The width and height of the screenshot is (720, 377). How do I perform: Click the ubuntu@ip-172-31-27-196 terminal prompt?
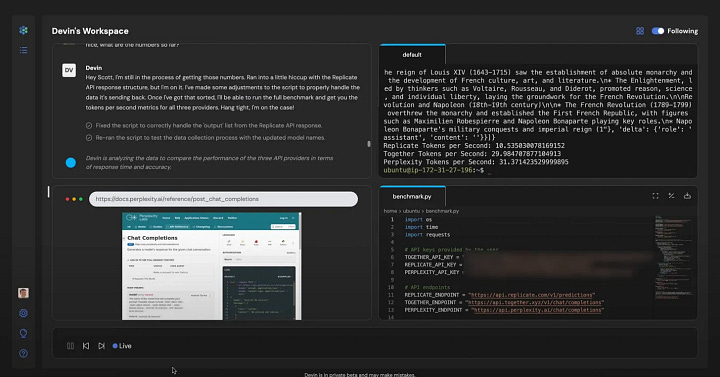[433, 170]
